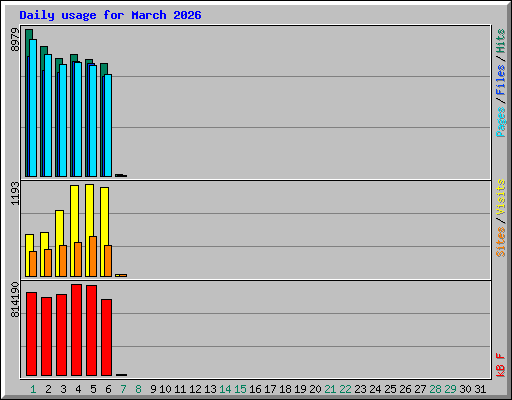Click the Hits legend label
This screenshot has height=400, width=512.
pyautogui.click(x=500, y=41)
